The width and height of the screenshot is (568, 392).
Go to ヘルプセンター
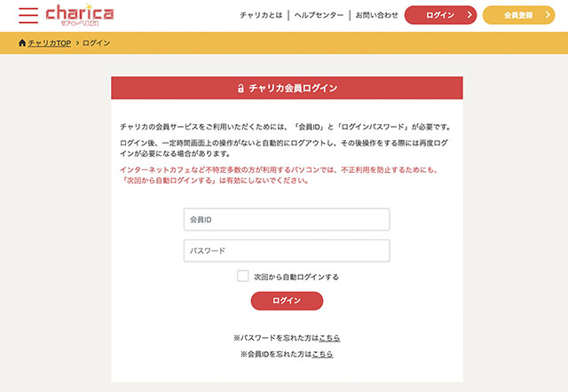coord(319,15)
